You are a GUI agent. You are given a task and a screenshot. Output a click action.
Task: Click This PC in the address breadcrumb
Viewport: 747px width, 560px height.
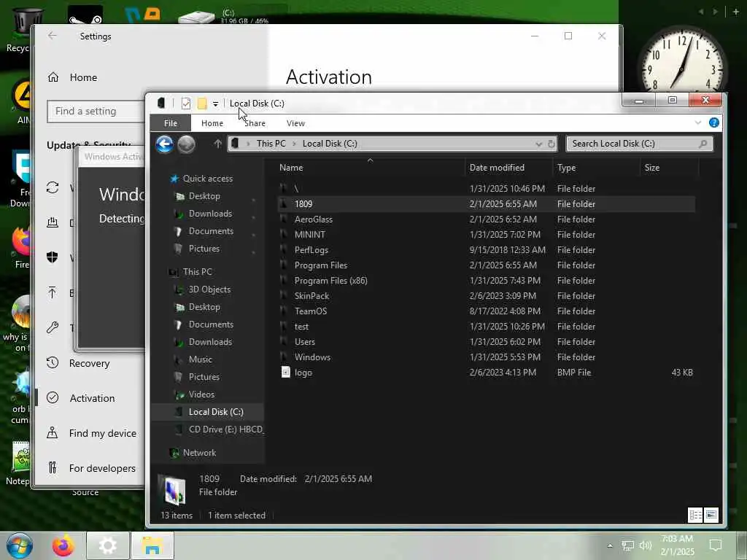click(271, 144)
